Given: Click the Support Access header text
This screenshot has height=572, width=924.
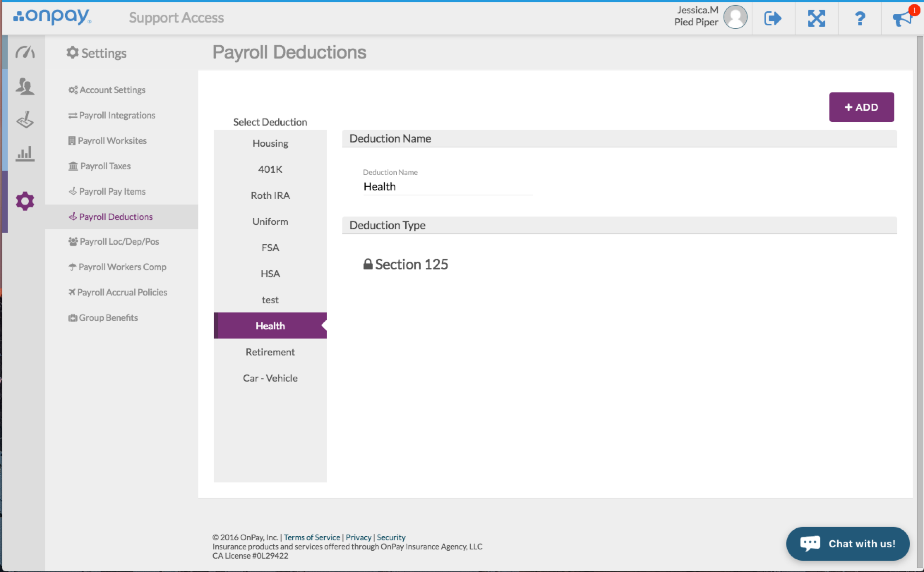Looking at the screenshot, I should [176, 17].
